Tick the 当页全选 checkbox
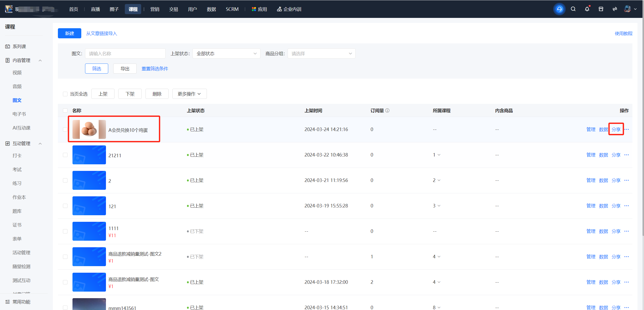 click(65, 94)
